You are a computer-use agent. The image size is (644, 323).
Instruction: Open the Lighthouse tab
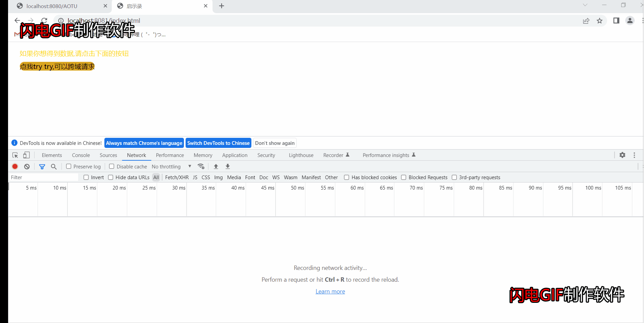(x=301, y=155)
